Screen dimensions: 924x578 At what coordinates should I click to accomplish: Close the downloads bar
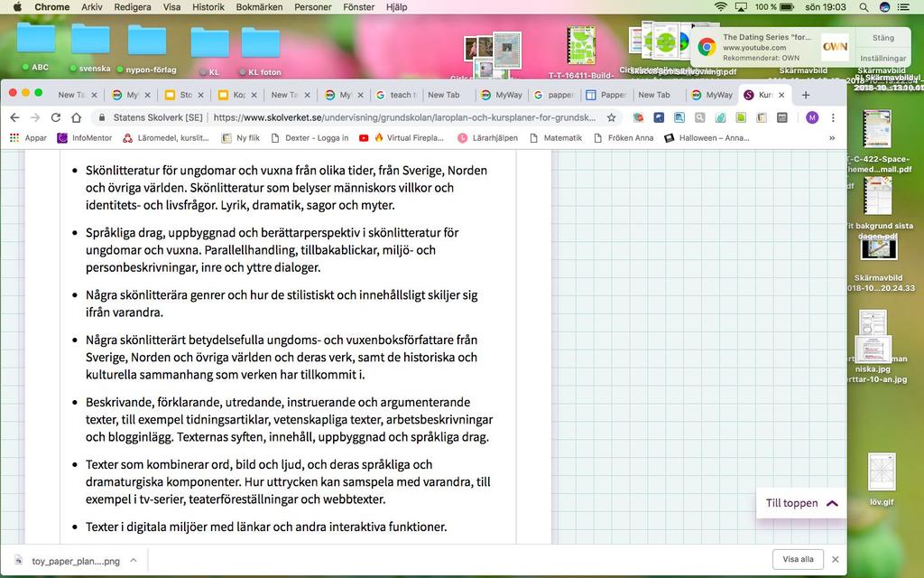point(835,559)
